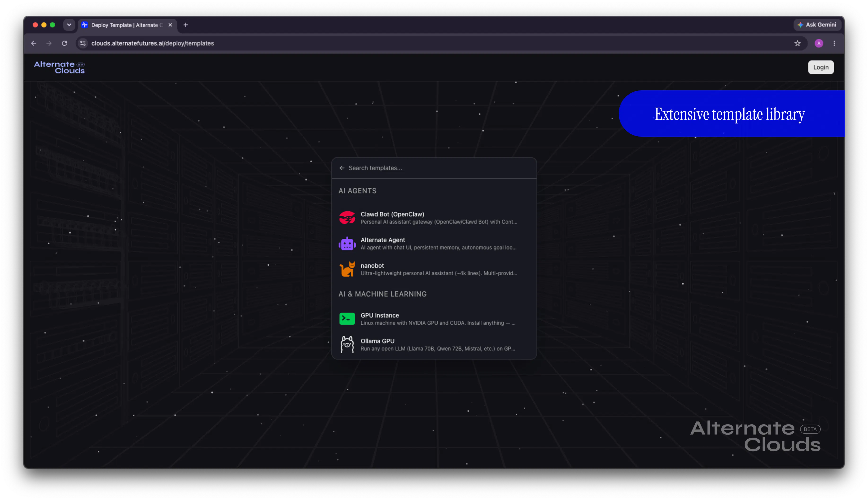Click the Clawd Bot red lobster icon

(x=347, y=218)
